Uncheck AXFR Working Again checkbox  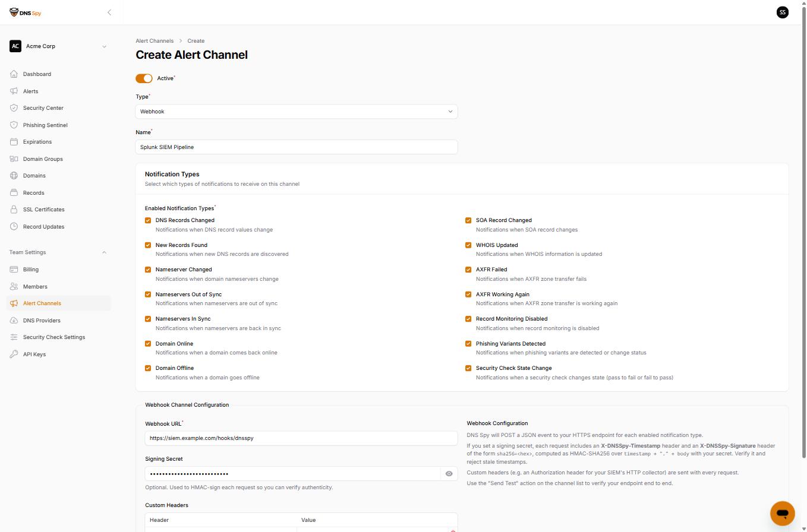click(468, 294)
